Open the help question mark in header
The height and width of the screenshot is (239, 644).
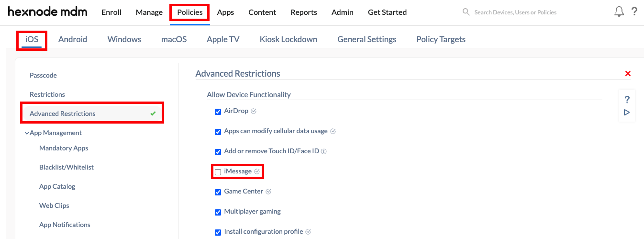(x=634, y=12)
